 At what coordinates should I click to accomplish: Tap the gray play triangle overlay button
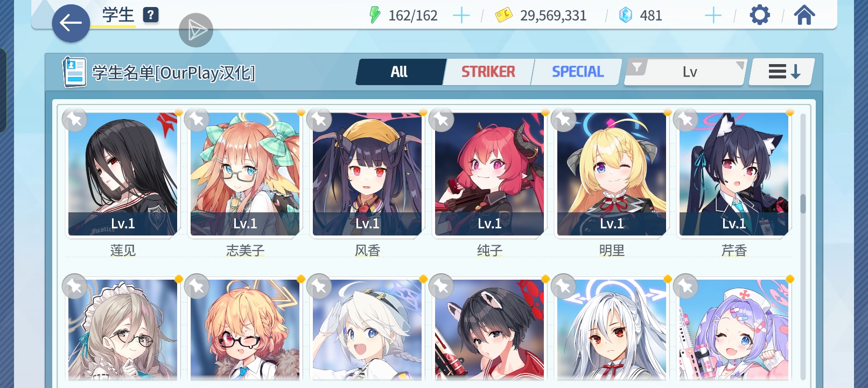point(196,30)
